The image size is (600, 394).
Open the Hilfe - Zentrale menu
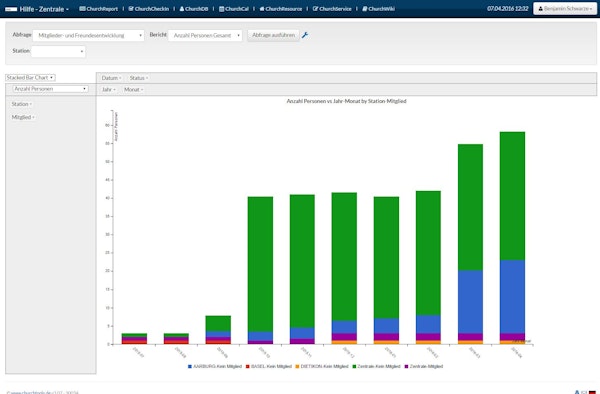pyautogui.click(x=37, y=9)
